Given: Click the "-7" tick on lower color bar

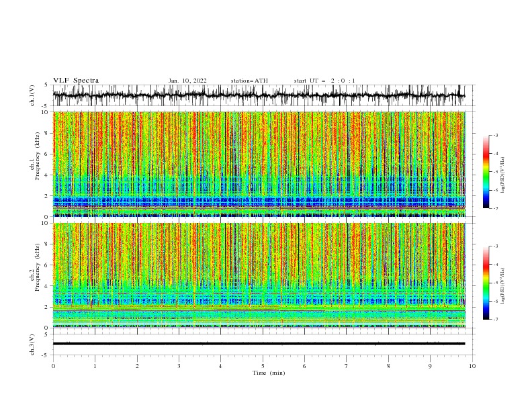Looking at the screenshot, I should 496,319.
